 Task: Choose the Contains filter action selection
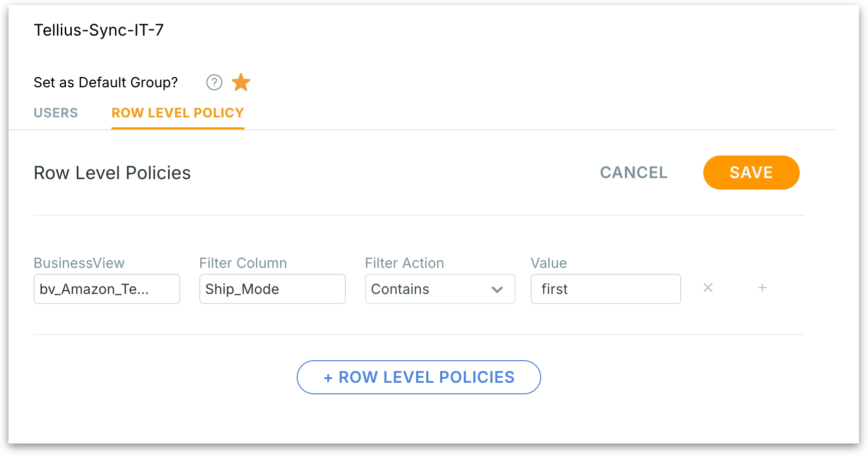(427, 289)
